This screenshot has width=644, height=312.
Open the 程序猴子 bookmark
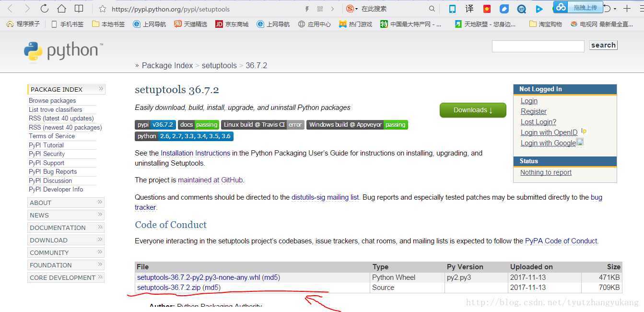(23, 24)
